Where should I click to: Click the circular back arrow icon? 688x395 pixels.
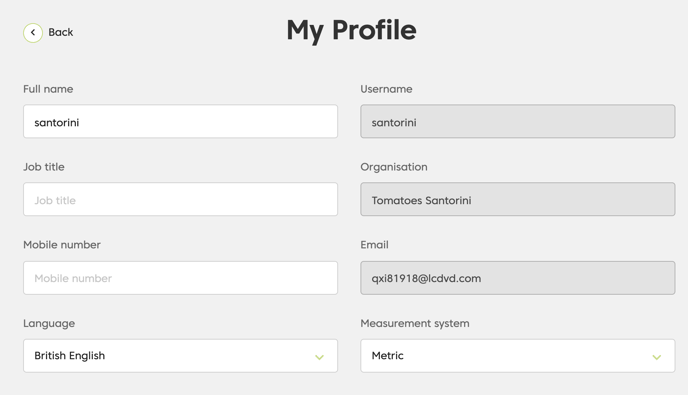(33, 32)
